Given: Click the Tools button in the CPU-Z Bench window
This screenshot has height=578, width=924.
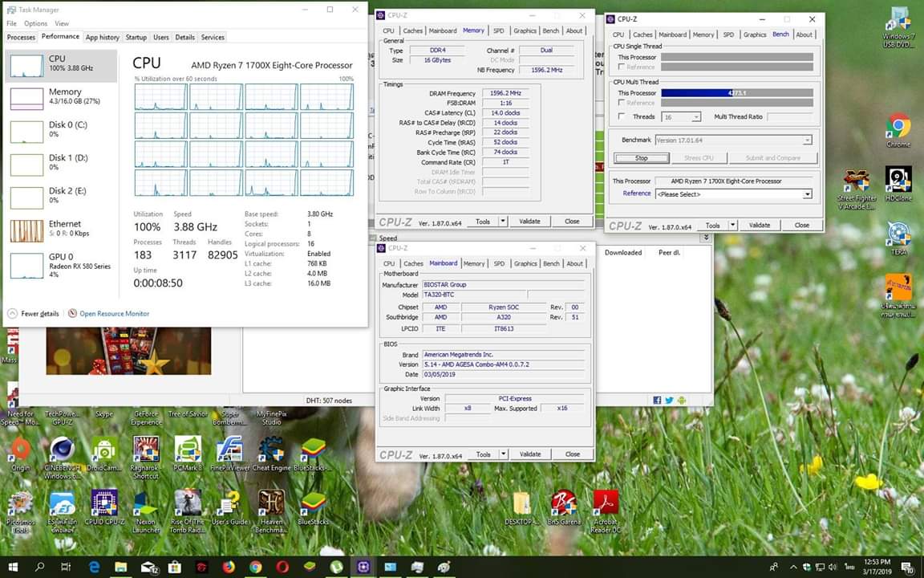Looking at the screenshot, I should point(713,226).
